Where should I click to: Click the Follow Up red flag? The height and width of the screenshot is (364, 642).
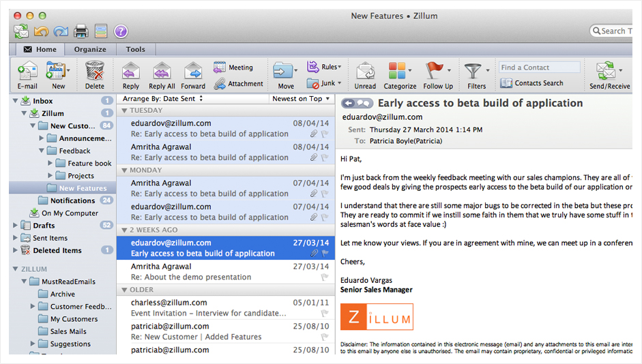coord(434,70)
